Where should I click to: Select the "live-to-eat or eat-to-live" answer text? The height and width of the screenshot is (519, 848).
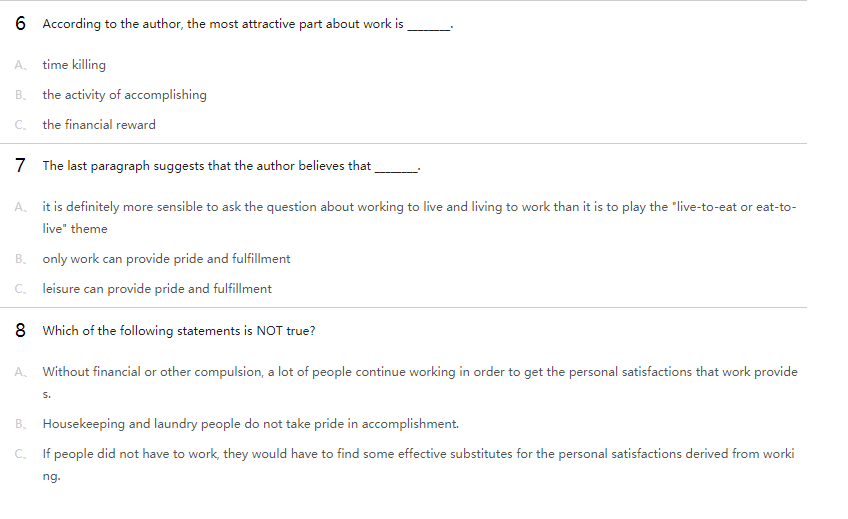tap(419, 206)
